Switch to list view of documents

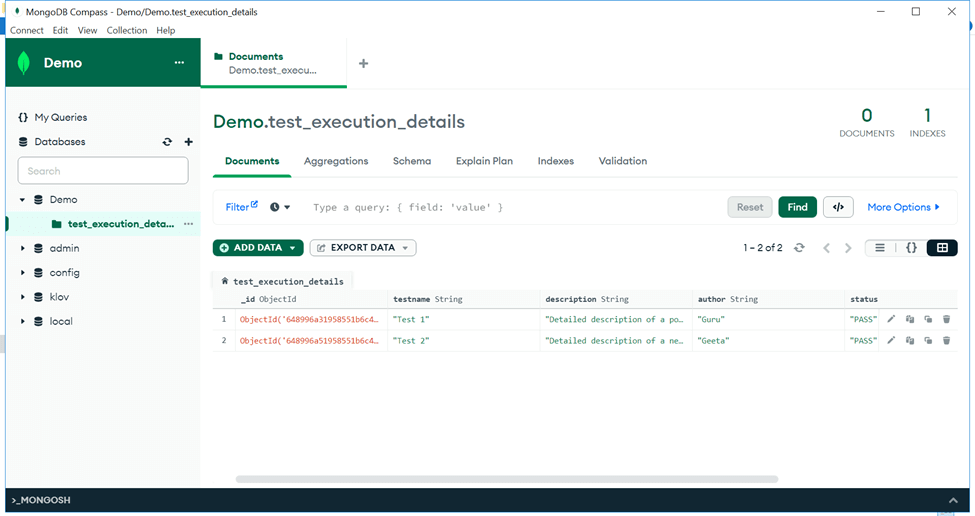tap(880, 248)
